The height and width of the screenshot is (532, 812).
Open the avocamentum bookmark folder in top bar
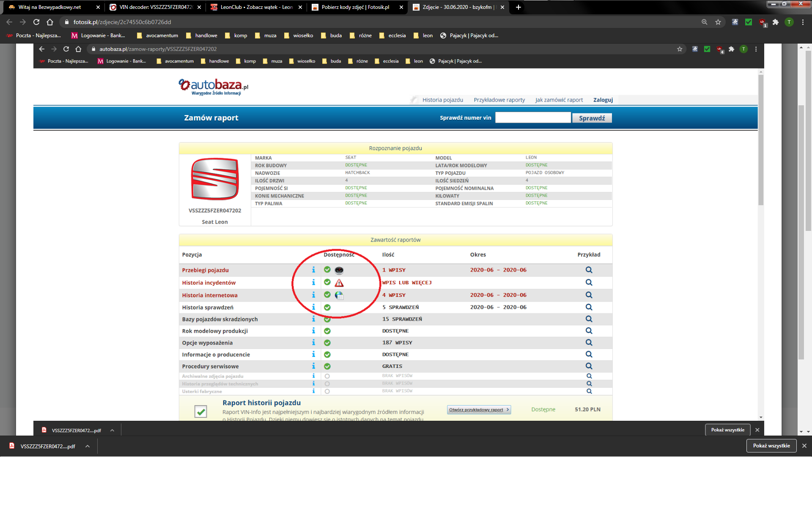157,36
